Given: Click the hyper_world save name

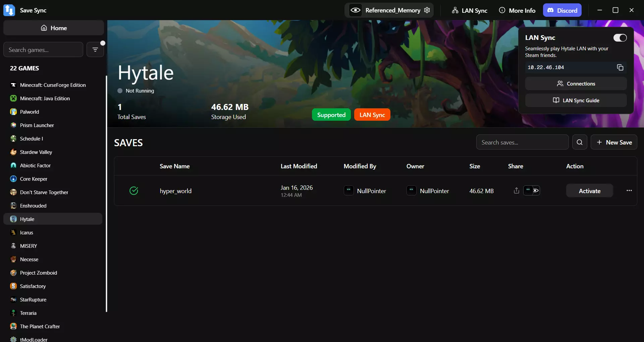Looking at the screenshot, I should click(x=176, y=191).
